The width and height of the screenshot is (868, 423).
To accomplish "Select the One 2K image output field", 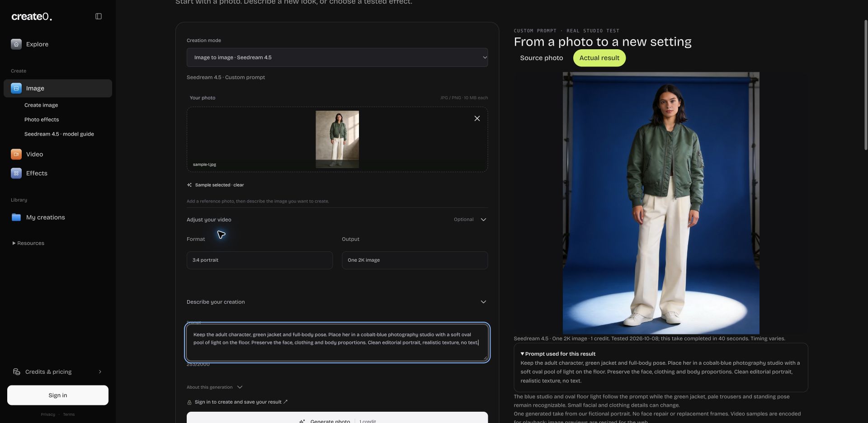I will click(x=415, y=260).
